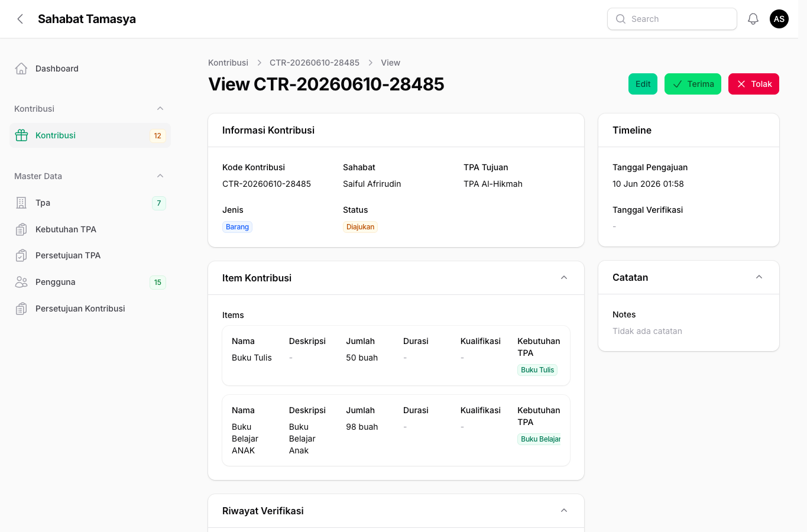
Task: Click the Informasi Kontribusi heading
Action: tap(268, 130)
